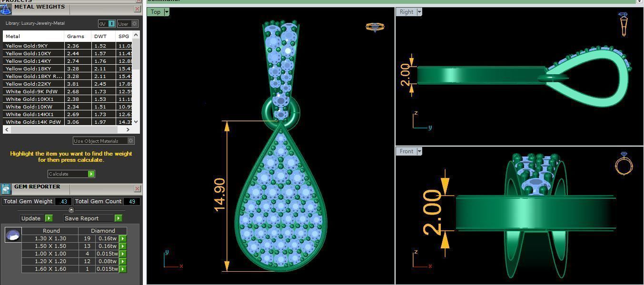The height and width of the screenshot is (285, 644).
Task: Click the DWT column header
Action: [x=103, y=36]
